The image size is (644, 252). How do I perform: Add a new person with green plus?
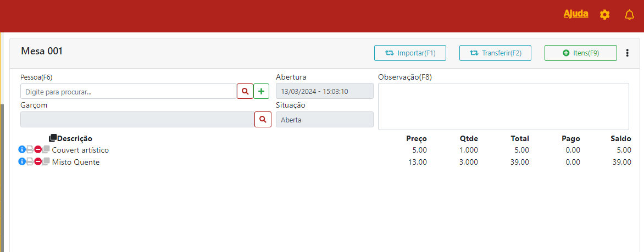click(x=261, y=91)
